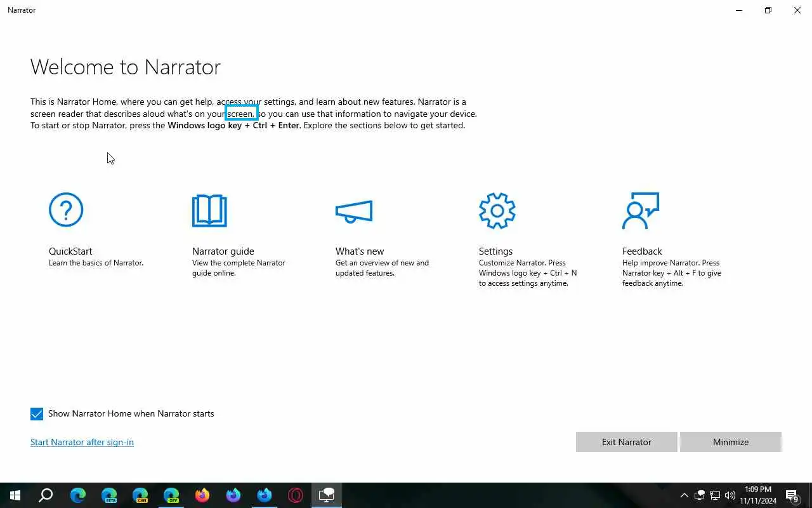Launch Edge Beta from the taskbar

click(109, 495)
